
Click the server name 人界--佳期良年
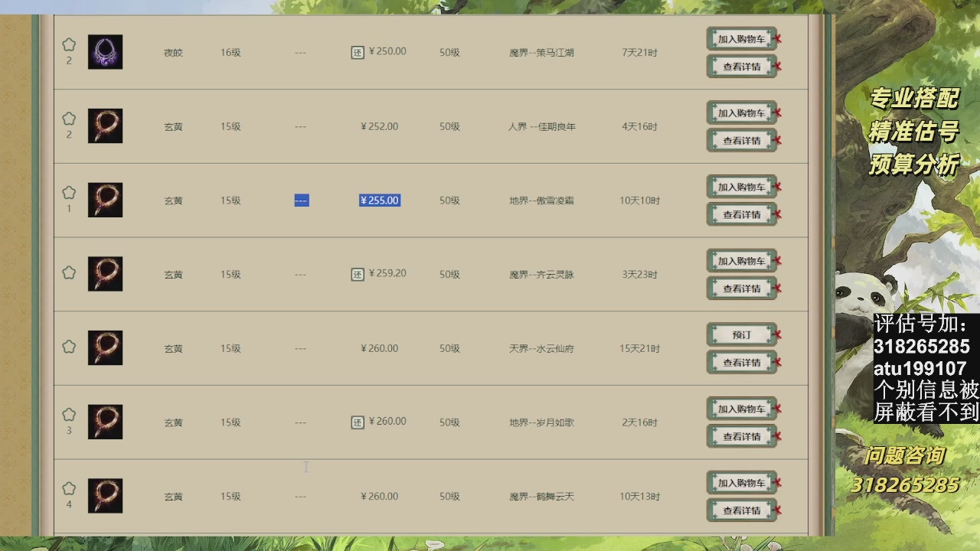coord(541,126)
